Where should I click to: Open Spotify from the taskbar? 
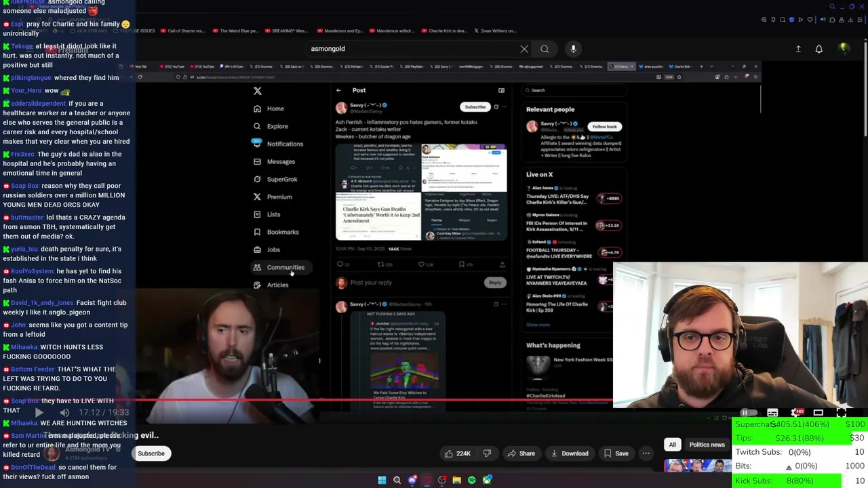(x=472, y=480)
